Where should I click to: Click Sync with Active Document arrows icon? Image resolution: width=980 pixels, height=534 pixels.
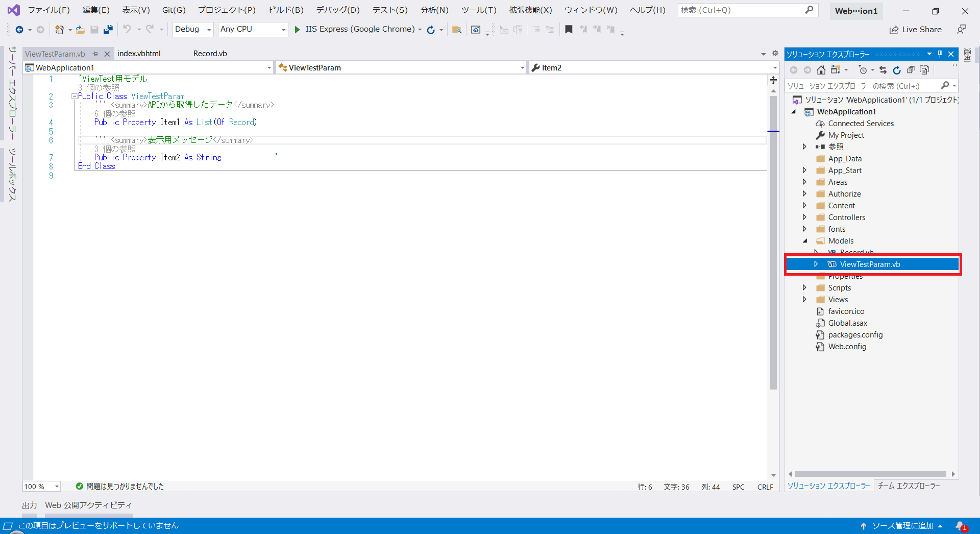(883, 70)
